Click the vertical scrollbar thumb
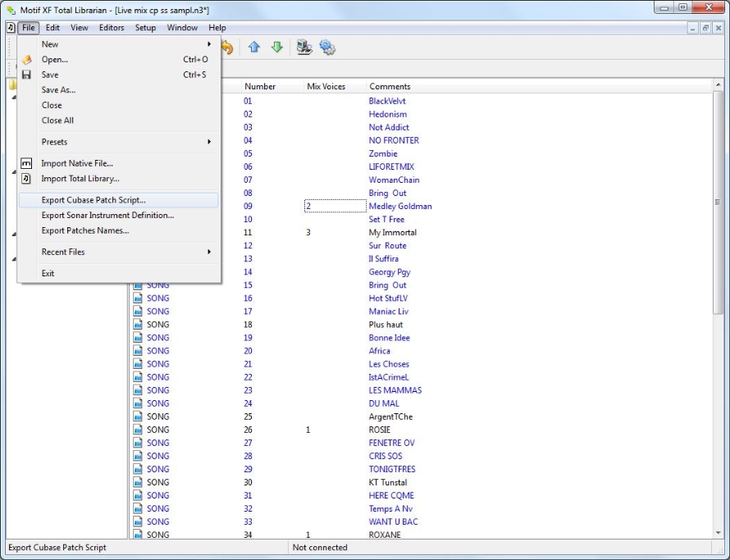This screenshot has width=730, height=560. tap(718, 202)
